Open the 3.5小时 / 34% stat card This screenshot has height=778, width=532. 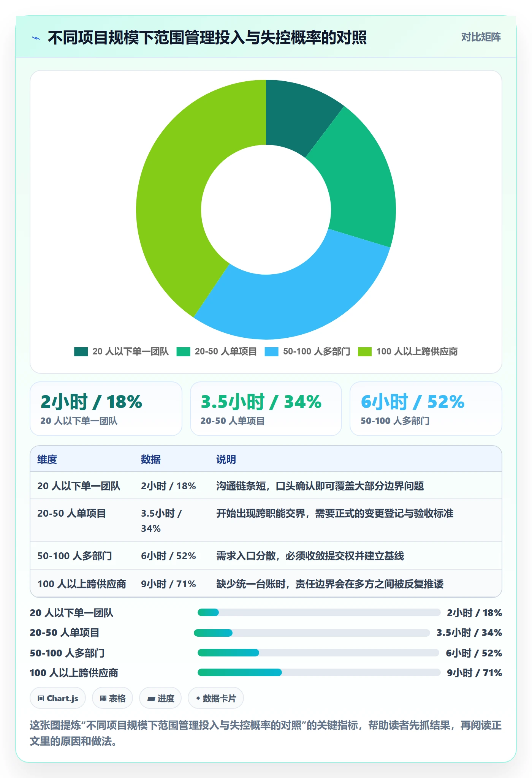click(266, 409)
